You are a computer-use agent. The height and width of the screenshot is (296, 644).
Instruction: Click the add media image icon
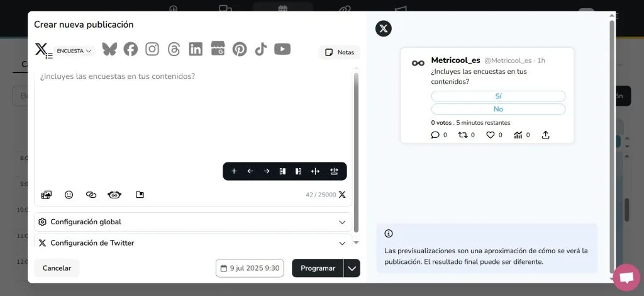(x=47, y=195)
